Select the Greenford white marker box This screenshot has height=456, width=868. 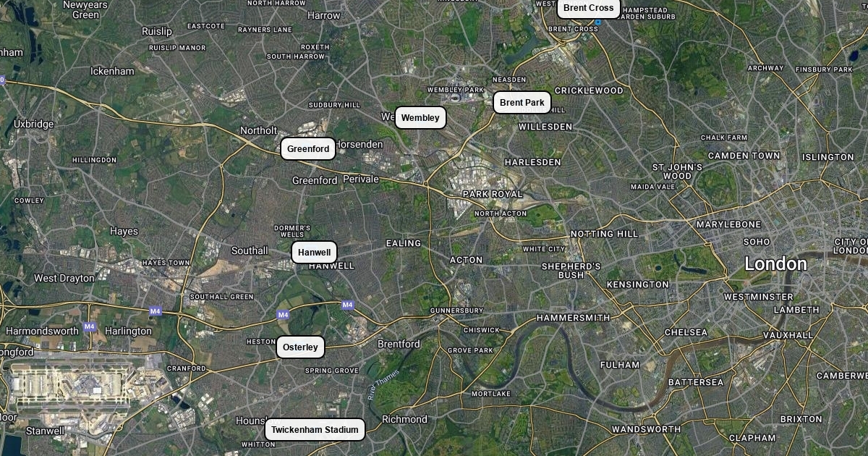pos(308,149)
